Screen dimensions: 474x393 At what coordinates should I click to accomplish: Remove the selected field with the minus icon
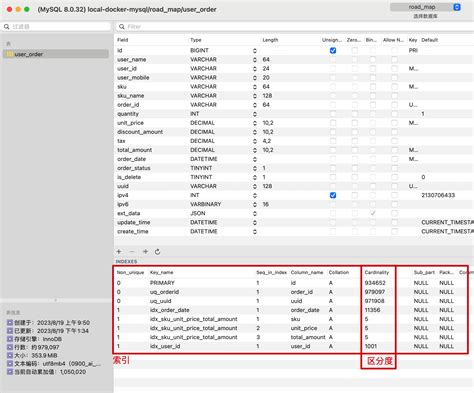132,252
